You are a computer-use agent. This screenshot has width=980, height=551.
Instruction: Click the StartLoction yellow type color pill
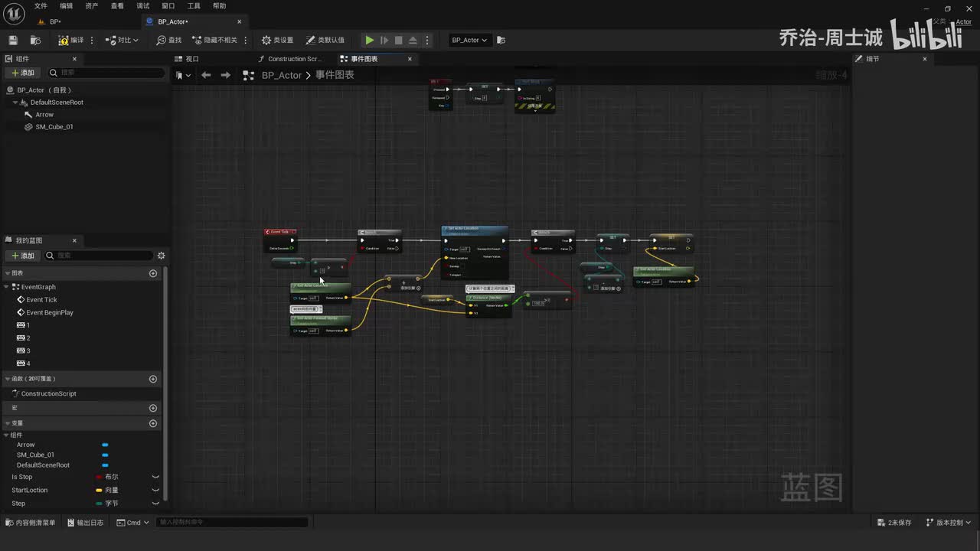click(x=99, y=490)
